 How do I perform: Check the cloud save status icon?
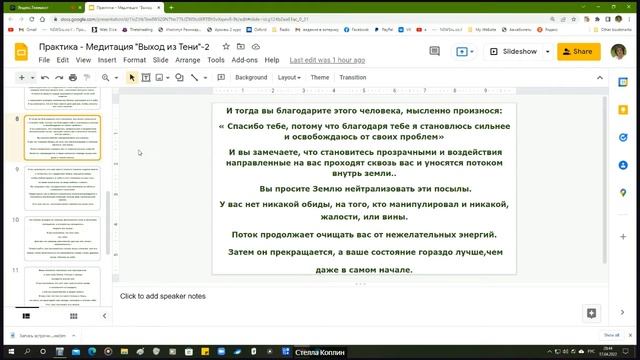[x=256, y=47]
